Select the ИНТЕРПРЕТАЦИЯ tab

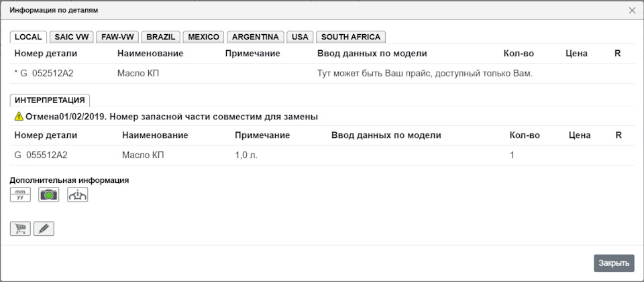click(50, 100)
